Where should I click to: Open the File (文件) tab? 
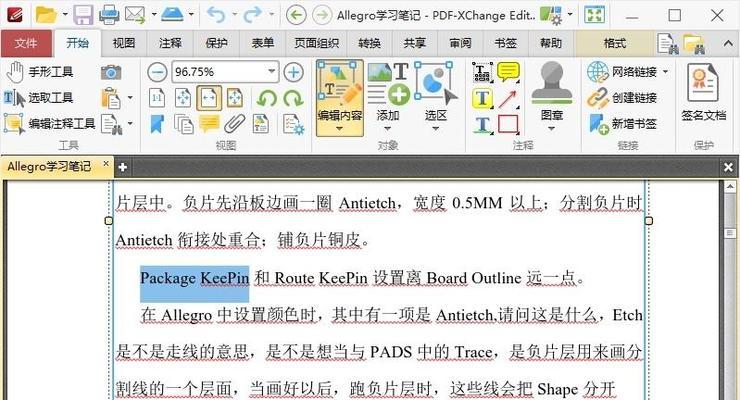pos(26,43)
